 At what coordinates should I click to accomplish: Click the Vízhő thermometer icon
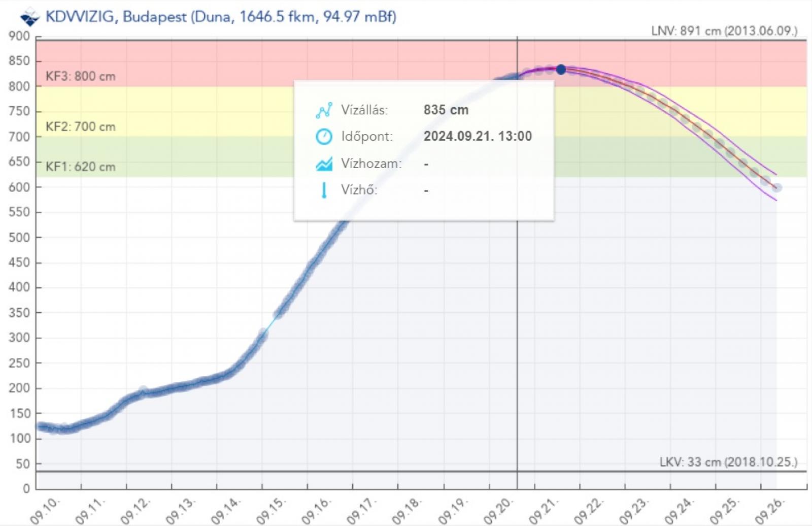pos(324,190)
